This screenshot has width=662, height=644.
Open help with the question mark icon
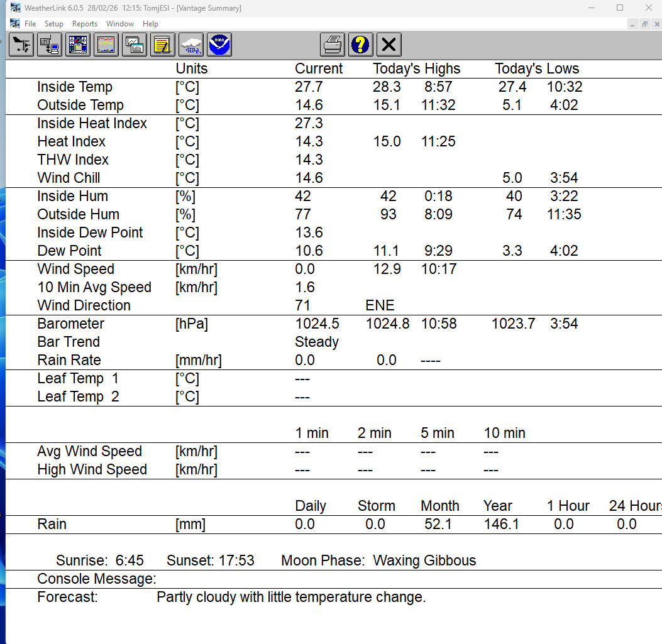coord(361,45)
